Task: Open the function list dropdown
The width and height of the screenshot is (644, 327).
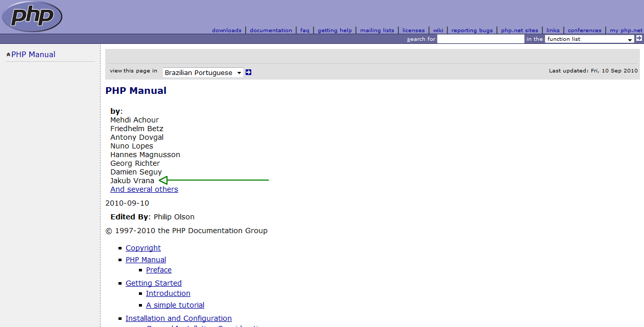Action: [589, 39]
